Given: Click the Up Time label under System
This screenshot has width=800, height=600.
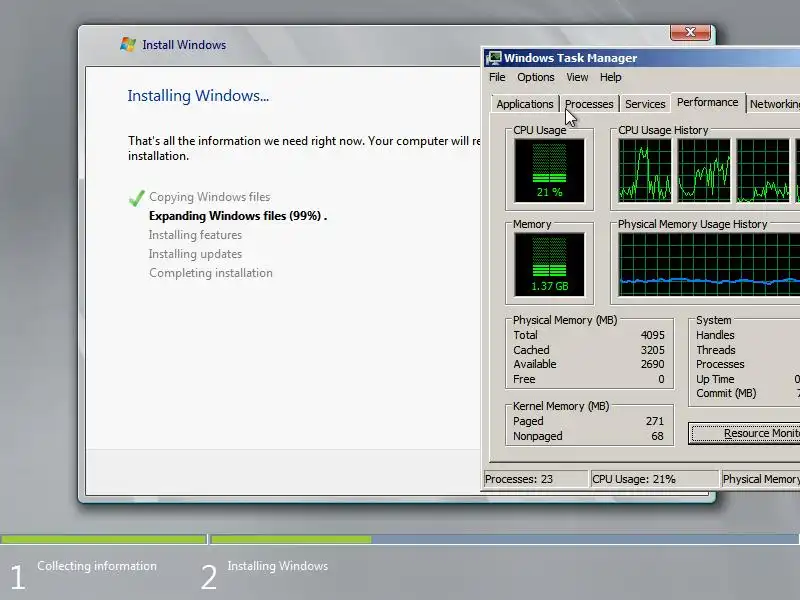Looking at the screenshot, I should [715, 379].
